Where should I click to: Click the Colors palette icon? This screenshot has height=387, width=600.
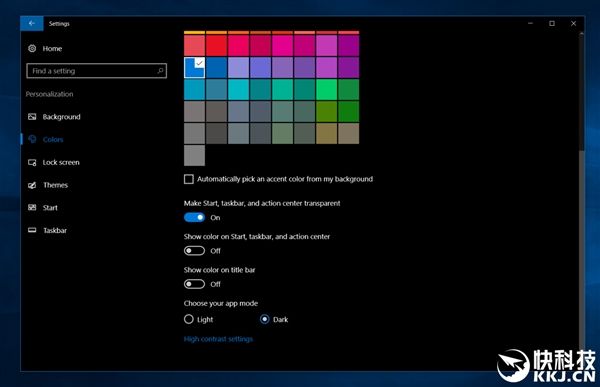click(32, 139)
